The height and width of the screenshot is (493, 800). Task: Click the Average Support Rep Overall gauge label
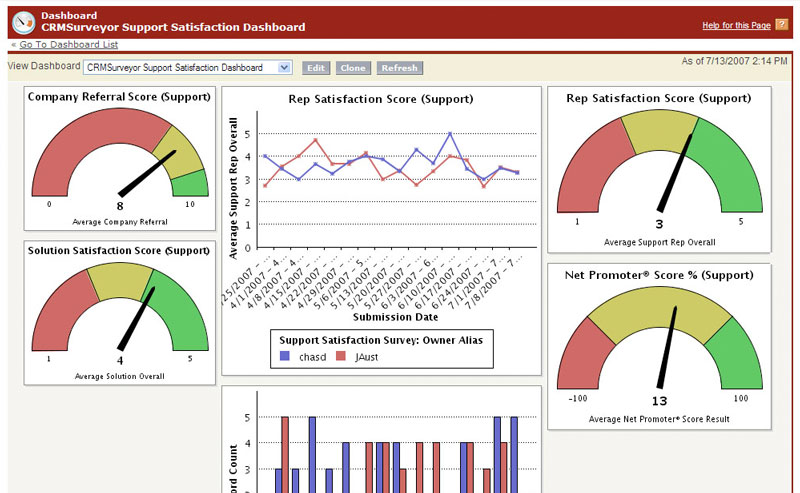(659, 242)
